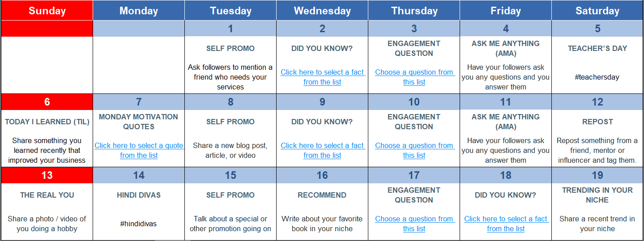Select the date cell numbered 19
Image resolution: width=644 pixels, height=241 pixels.
(597, 175)
